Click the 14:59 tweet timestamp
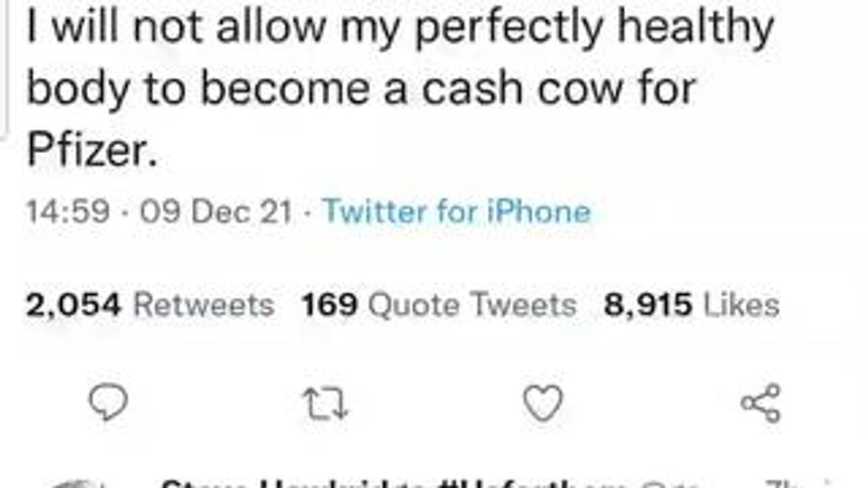Image resolution: width=868 pixels, height=488 pixels. pos(68,211)
